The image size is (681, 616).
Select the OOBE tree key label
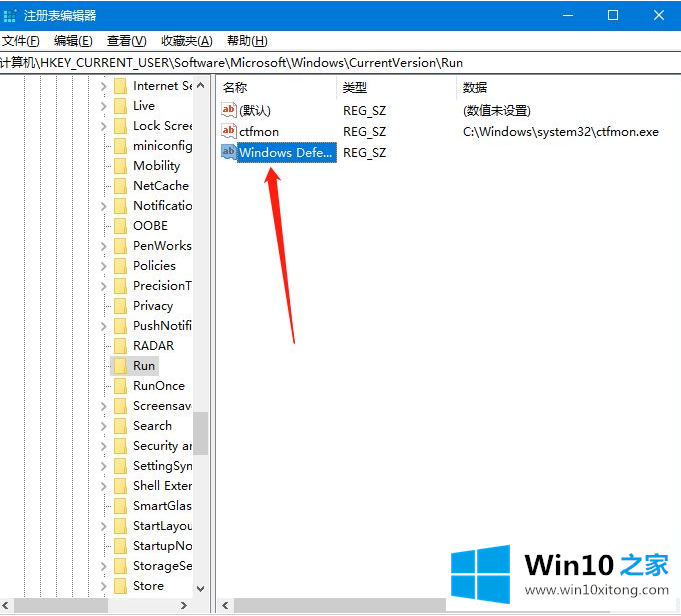(150, 226)
